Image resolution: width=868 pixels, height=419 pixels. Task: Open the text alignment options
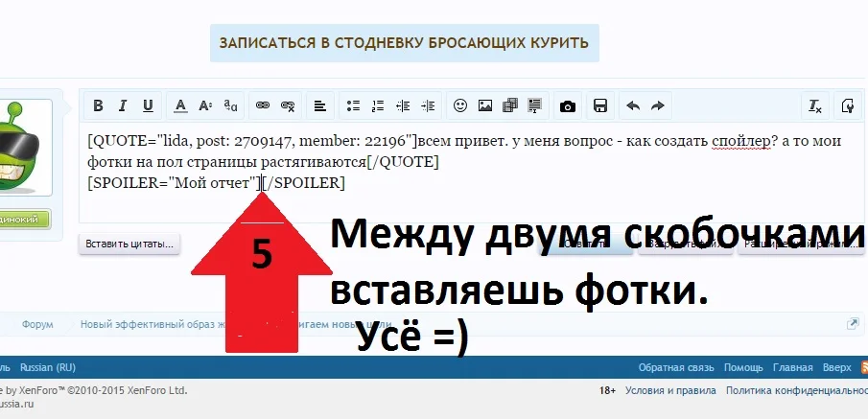point(320,105)
